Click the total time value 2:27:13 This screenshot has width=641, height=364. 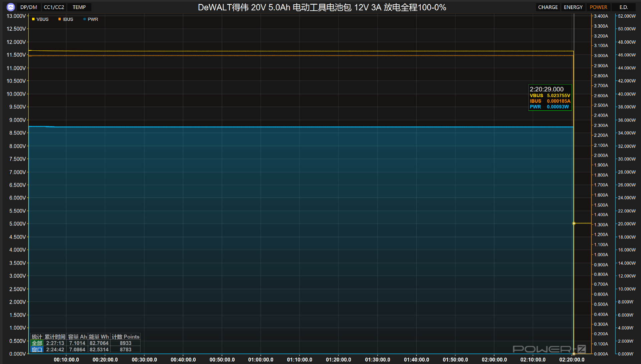coord(55,343)
